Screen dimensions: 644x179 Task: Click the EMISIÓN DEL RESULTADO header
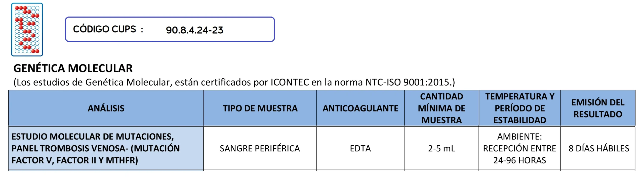tap(598, 108)
